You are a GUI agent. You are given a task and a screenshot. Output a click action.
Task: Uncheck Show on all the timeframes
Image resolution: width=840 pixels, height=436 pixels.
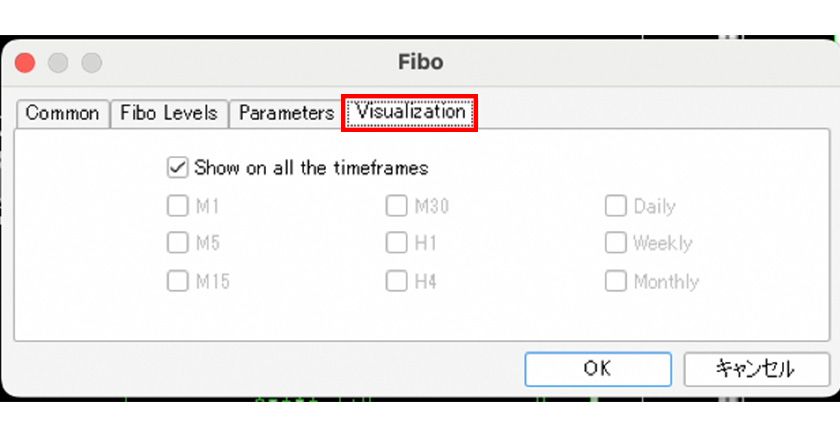tap(178, 167)
